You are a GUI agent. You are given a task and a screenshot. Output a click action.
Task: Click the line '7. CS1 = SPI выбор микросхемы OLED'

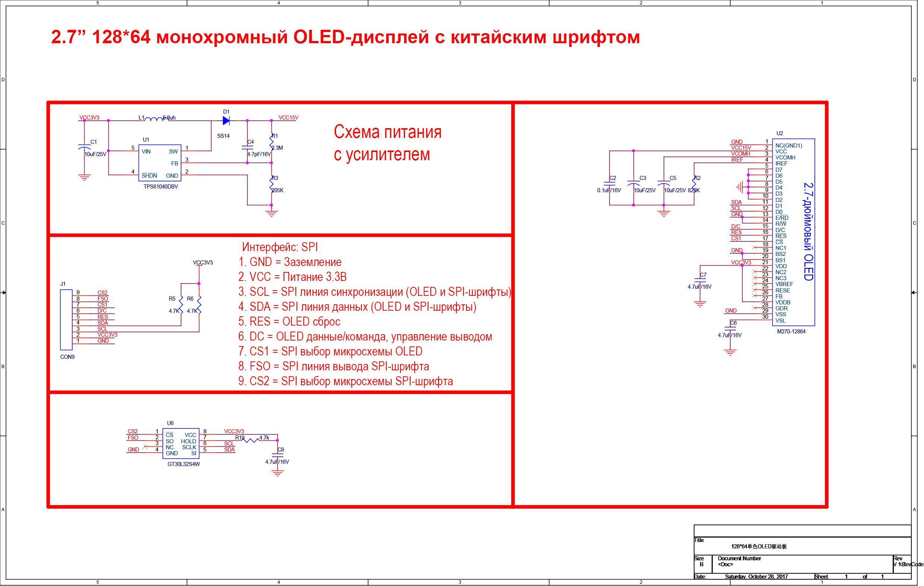(x=330, y=351)
